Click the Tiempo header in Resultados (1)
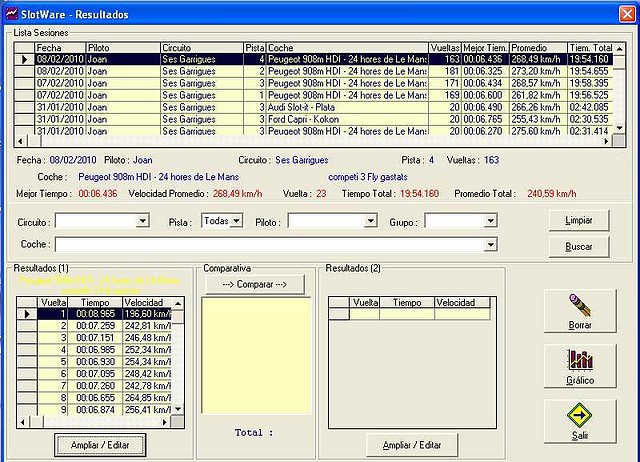The width and height of the screenshot is (640, 462). point(95,302)
